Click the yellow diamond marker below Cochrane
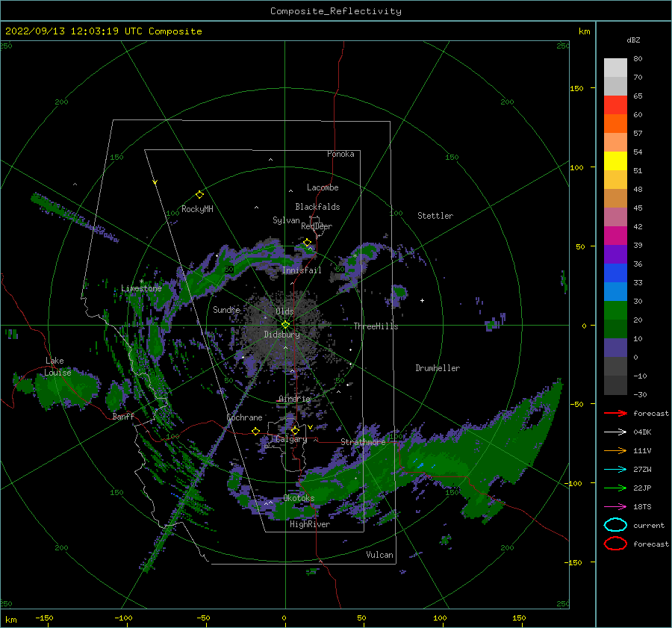The width and height of the screenshot is (672, 628). (x=256, y=431)
